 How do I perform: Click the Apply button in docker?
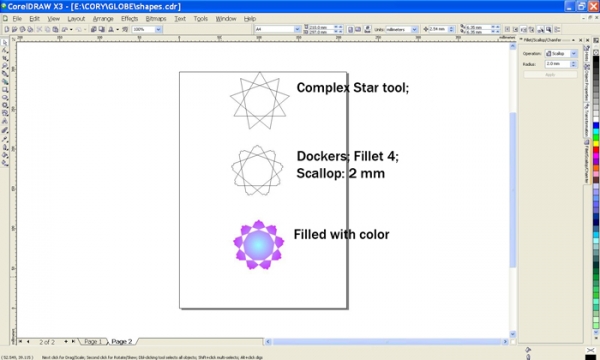pos(550,75)
